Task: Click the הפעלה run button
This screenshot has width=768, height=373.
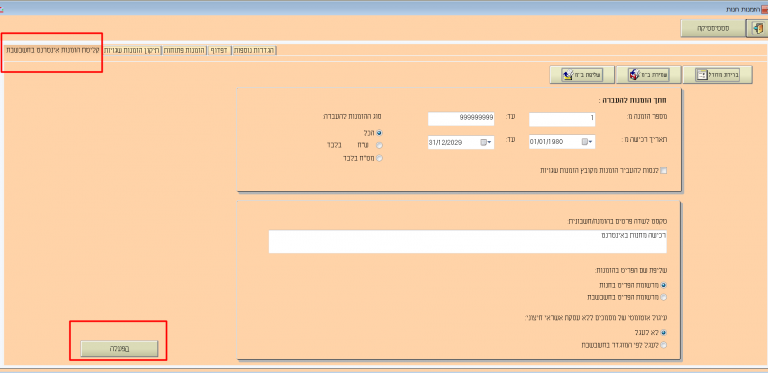Action: pos(120,349)
